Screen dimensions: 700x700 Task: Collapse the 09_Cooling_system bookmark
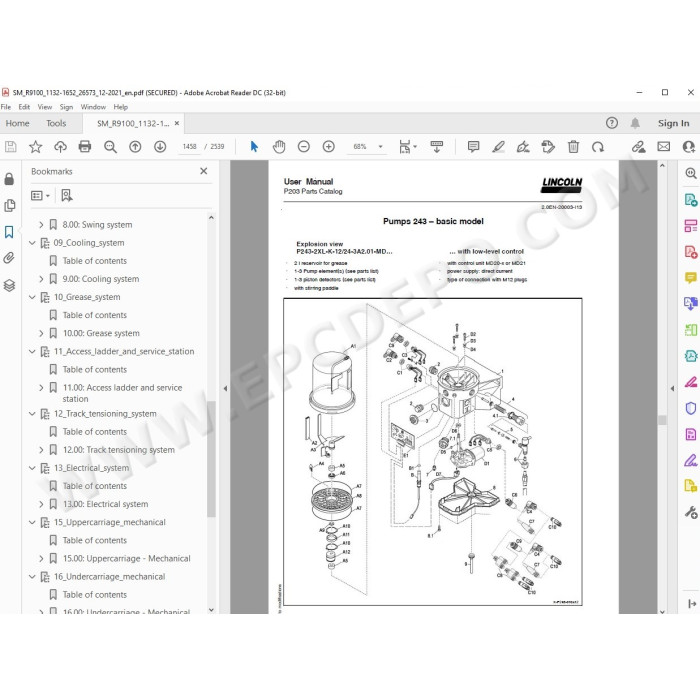coord(32,243)
